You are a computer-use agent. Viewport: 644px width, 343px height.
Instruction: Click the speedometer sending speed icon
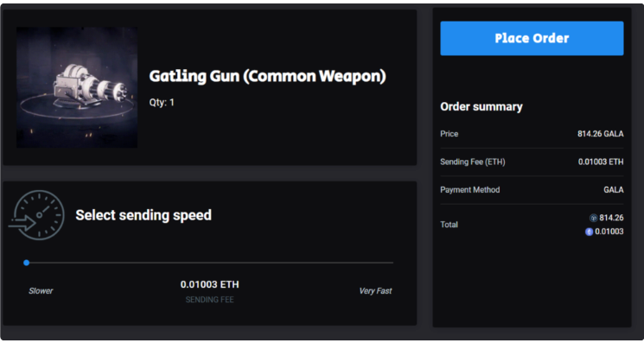[x=37, y=215]
